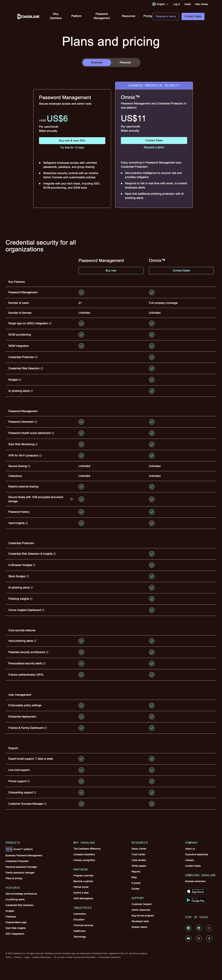Click the Reddit social icon
Image resolution: width=222 pixels, height=980 pixels.
tap(199, 928)
